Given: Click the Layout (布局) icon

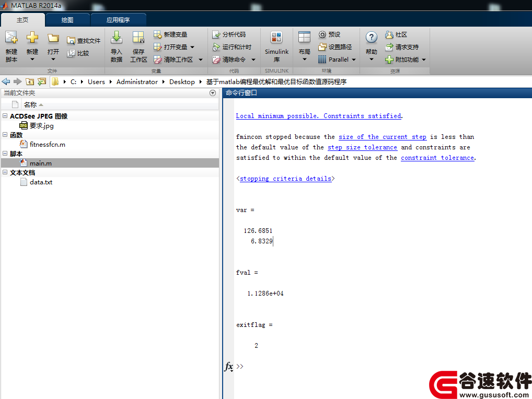Looking at the screenshot, I should (x=304, y=37).
